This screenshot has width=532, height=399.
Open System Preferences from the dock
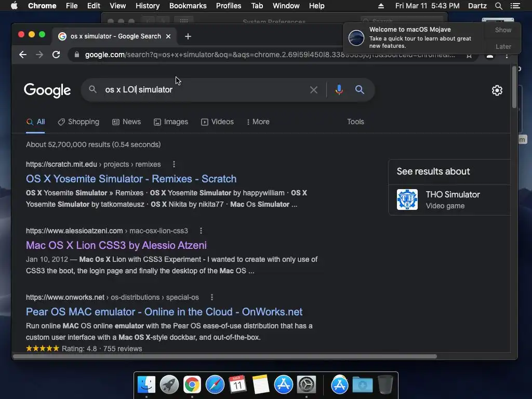point(307,385)
